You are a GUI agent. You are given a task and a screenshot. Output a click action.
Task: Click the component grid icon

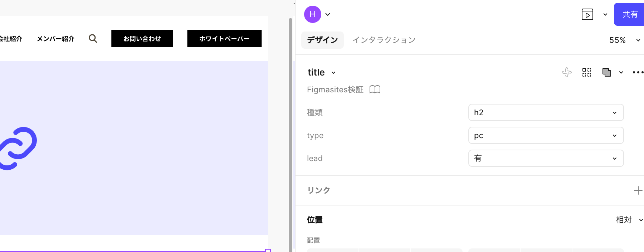click(587, 72)
